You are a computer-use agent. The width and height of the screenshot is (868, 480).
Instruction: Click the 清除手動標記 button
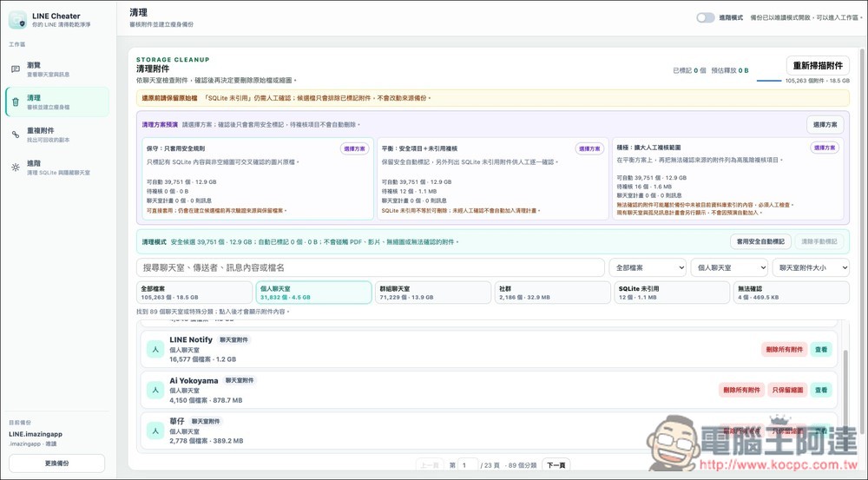[x=819, y=241]
